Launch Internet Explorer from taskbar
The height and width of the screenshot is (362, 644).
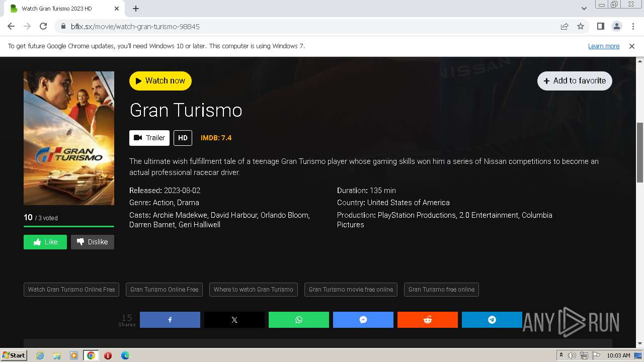click(x=40, y=355)
